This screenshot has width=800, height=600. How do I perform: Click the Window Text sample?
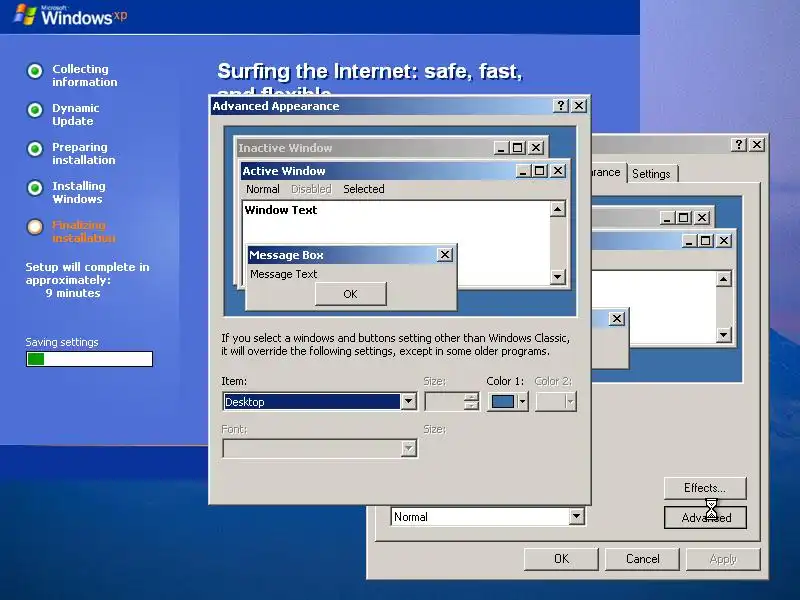point(281,210)
